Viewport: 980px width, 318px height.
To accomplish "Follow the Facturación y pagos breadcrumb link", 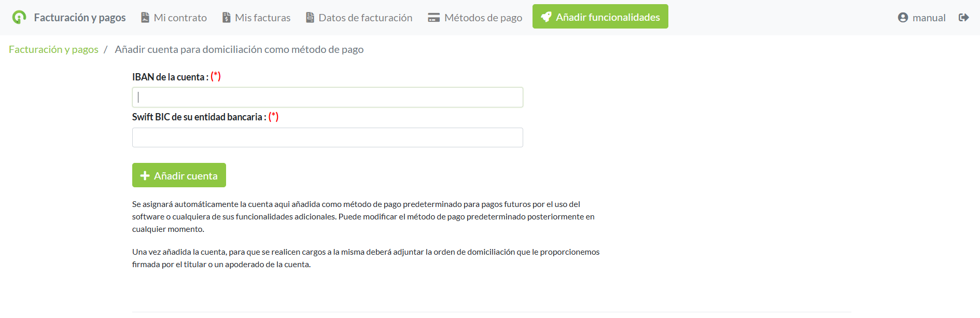I will pyautogui.click(x=53, y=49).
